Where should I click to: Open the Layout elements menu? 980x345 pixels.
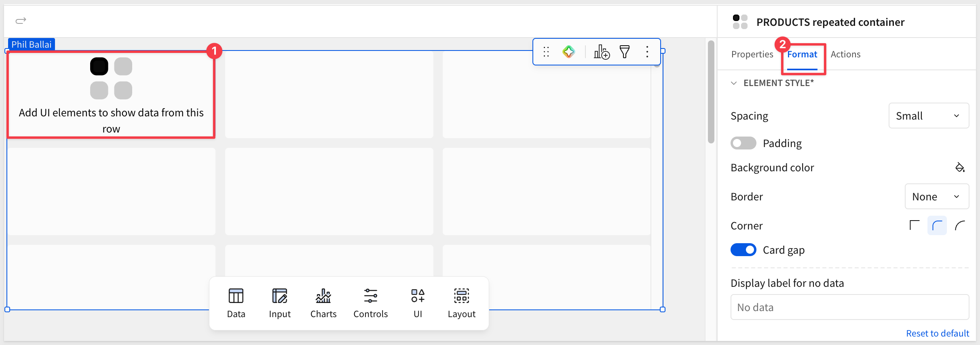pos(462,303)
